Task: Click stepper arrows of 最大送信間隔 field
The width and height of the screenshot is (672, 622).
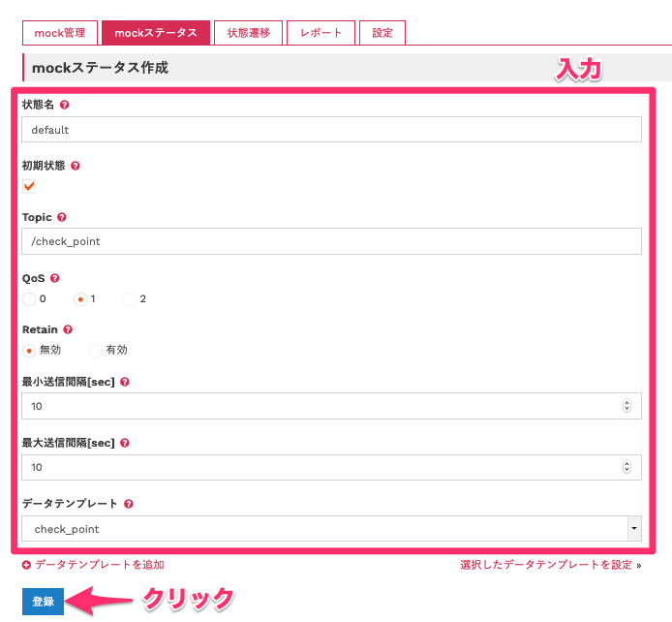Action: click(626, 466)
